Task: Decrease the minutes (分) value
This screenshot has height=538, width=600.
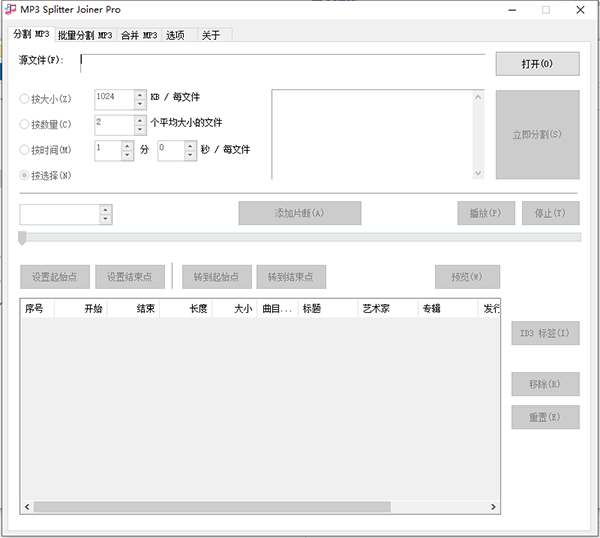Action: pos(127,155)
